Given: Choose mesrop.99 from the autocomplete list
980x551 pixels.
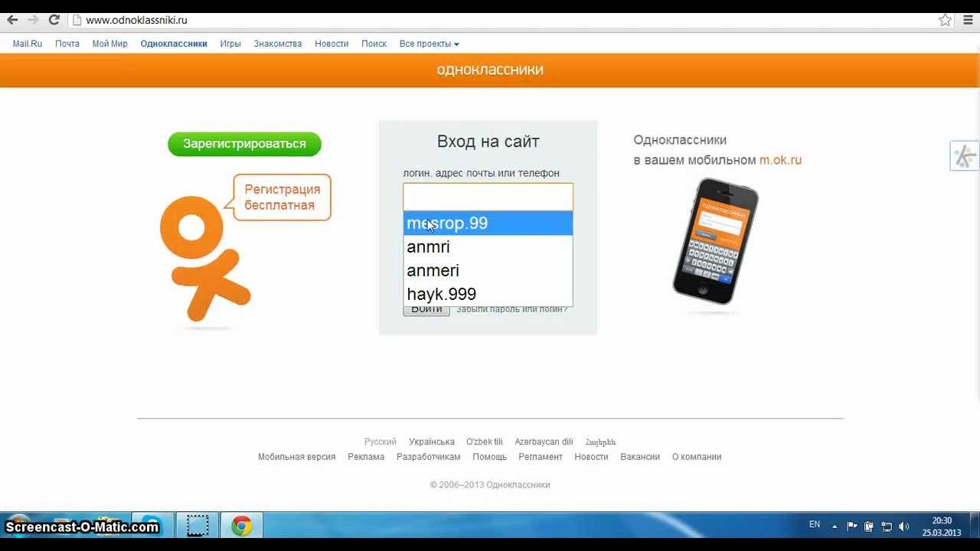Looking at the screenshot, I should (488, 223).
